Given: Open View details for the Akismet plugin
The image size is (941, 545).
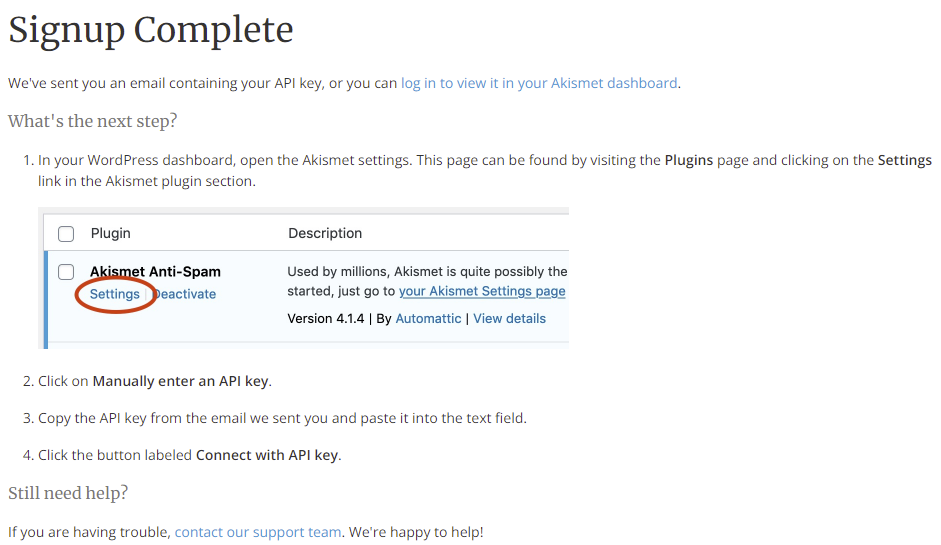Looking at the screenshot, I should click(x=510, y=319).
